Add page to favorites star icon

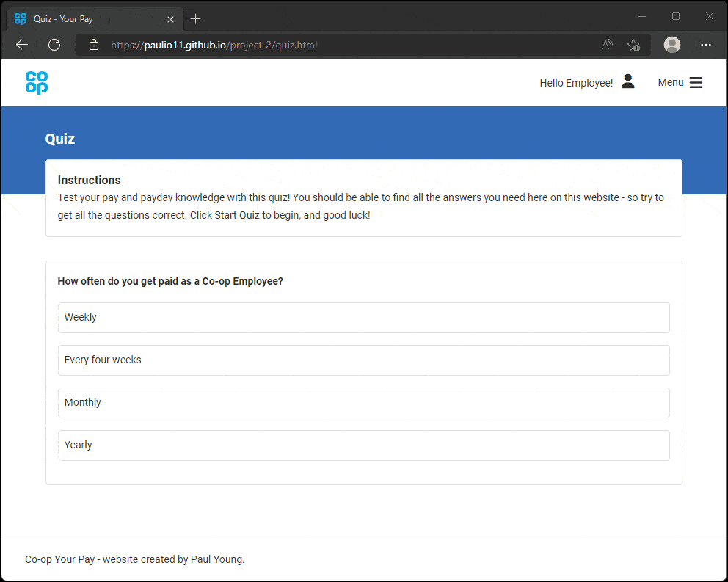[633, 45]
